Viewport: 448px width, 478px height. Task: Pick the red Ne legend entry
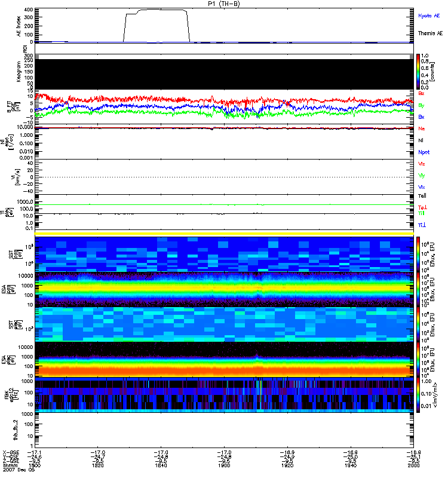point(421,128)
